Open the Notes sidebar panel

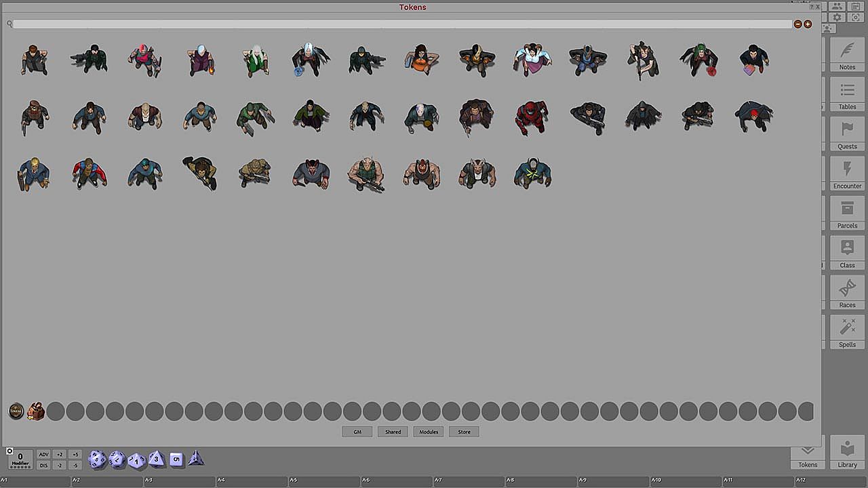(x=847, y=54)
